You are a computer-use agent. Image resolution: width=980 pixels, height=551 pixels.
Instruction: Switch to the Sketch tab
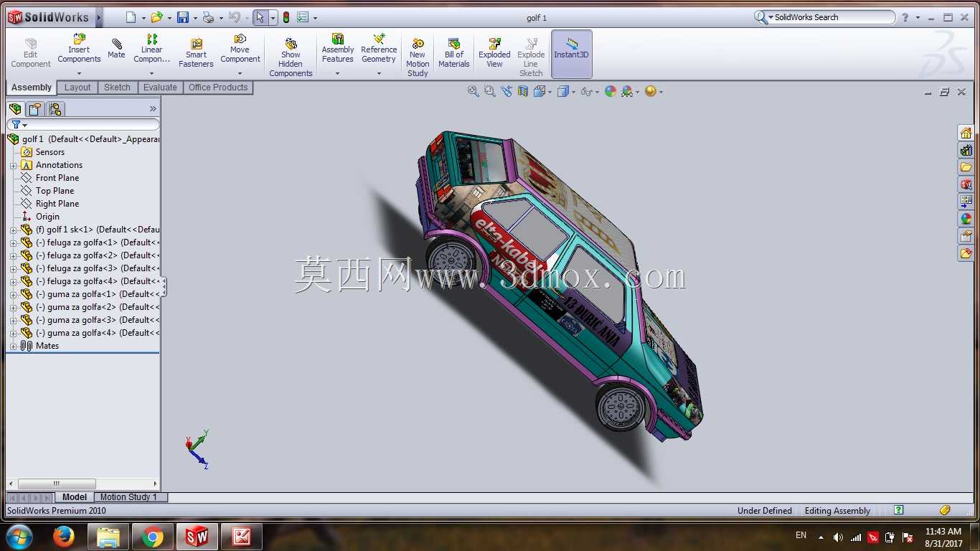tap(117, 88)
